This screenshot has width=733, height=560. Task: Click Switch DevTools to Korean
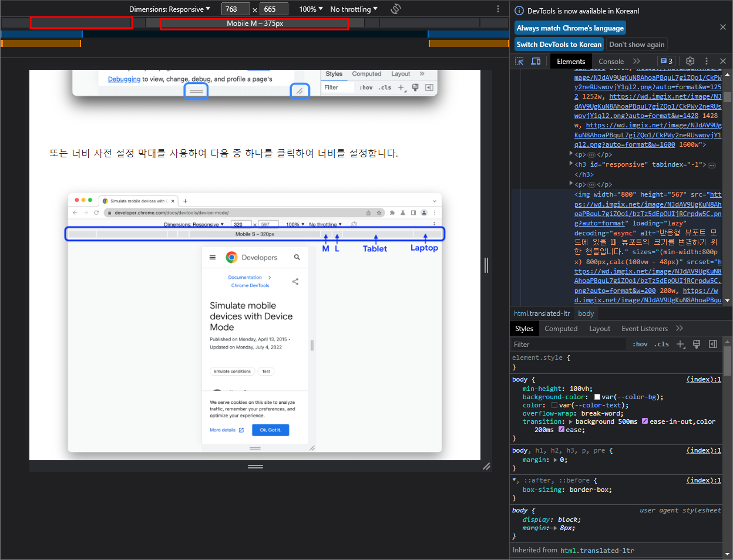coord(559,44)
